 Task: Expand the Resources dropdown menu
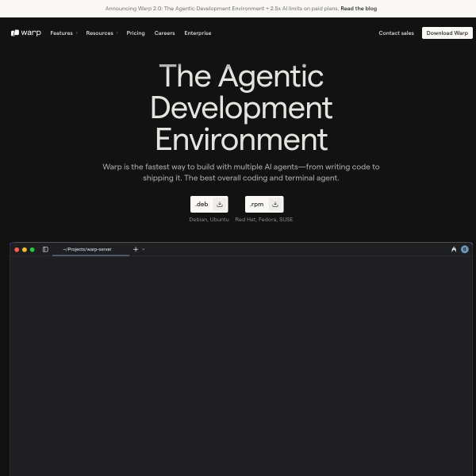point(102,33)
